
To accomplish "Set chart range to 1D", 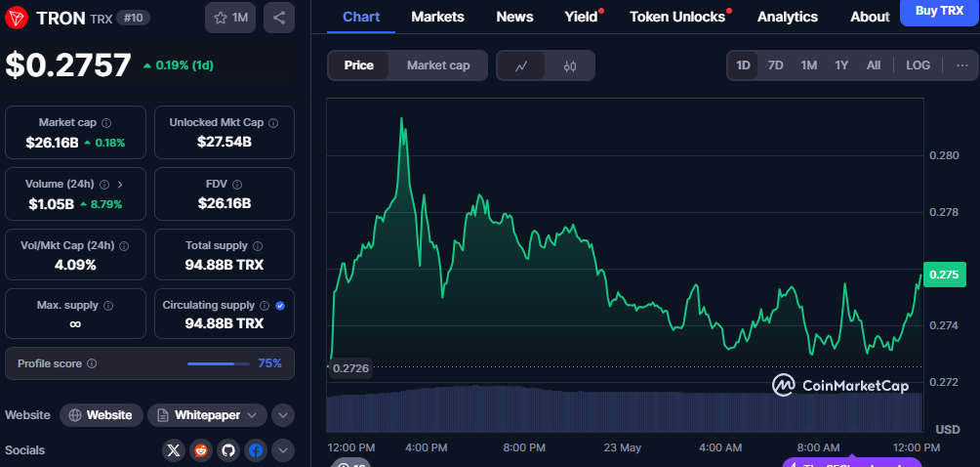I will [743, 65].
